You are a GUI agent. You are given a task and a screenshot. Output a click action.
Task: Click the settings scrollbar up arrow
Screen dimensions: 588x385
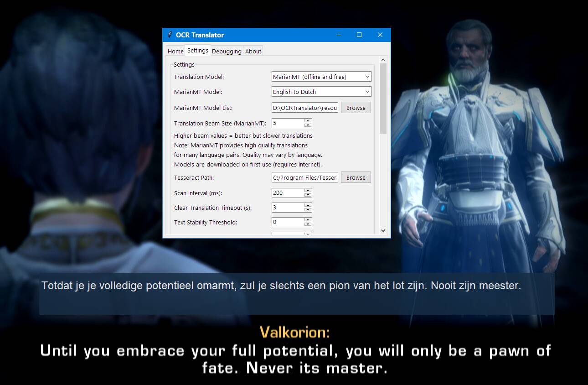point(383,60)
